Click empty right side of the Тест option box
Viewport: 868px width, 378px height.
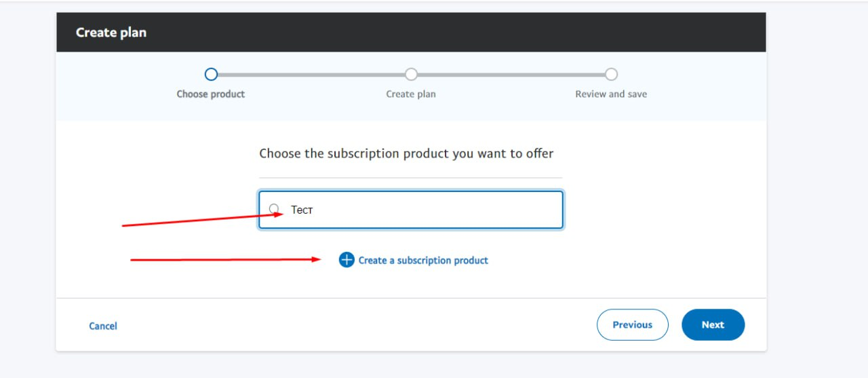coord(475,210)
